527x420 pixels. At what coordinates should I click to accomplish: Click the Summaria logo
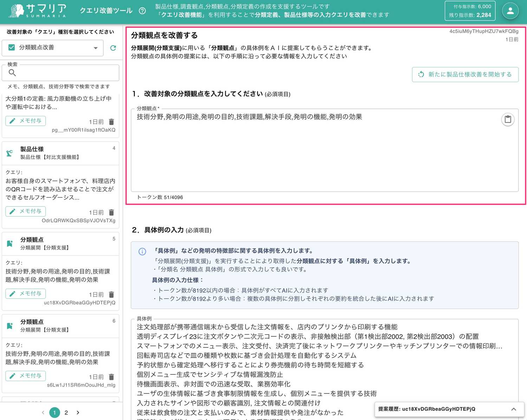tap(38, 11)
